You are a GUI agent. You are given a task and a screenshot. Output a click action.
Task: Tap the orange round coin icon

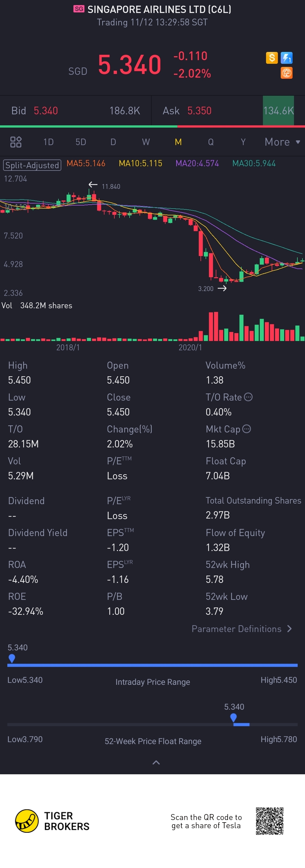click(286, 73)
